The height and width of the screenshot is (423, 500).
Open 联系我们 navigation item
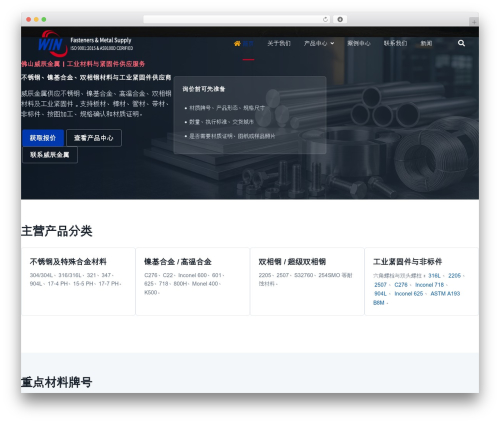pyautogui.click(x=395, y=43)
